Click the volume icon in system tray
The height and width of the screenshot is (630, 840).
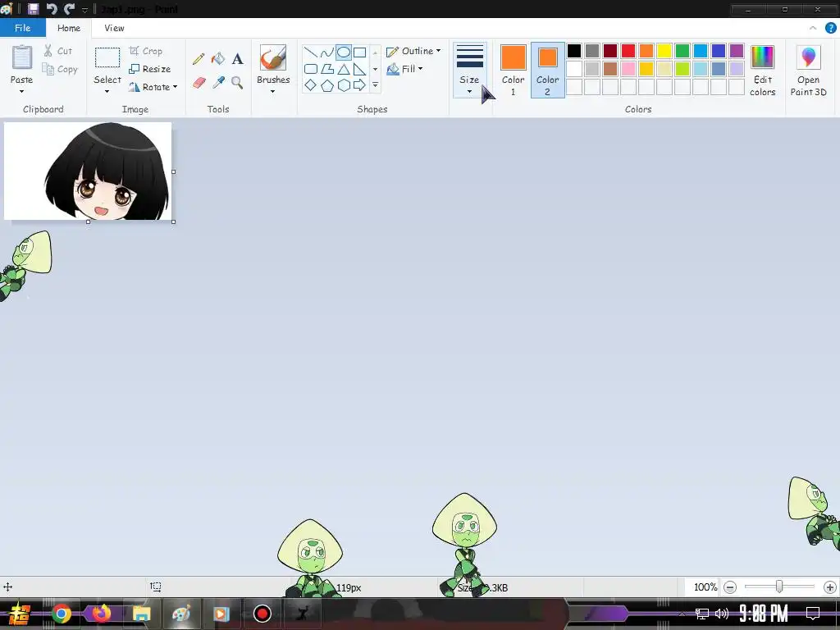(x=722, y=614)
